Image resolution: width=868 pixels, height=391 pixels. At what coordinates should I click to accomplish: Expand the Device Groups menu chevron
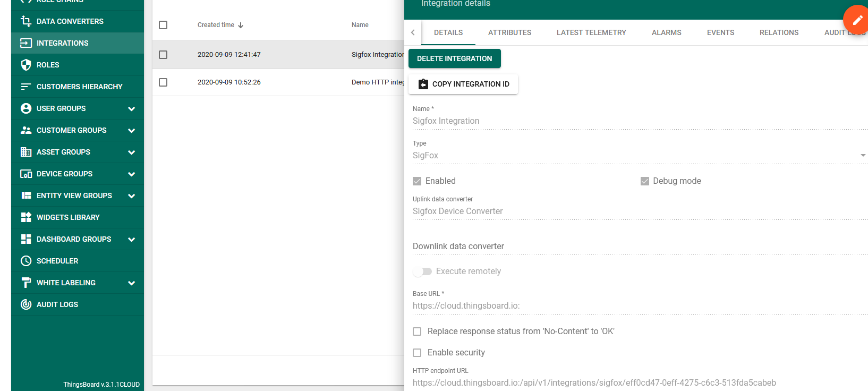132,174
